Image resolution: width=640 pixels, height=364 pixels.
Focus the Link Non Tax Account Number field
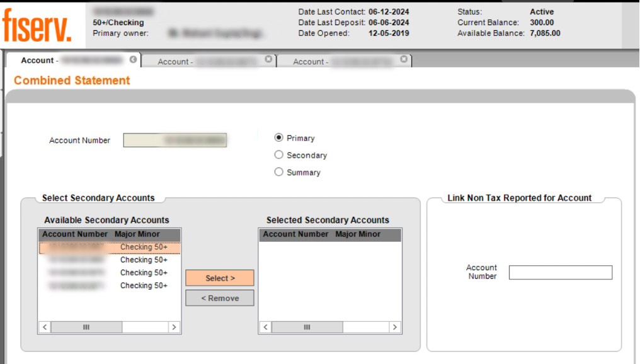pos(560,272)
